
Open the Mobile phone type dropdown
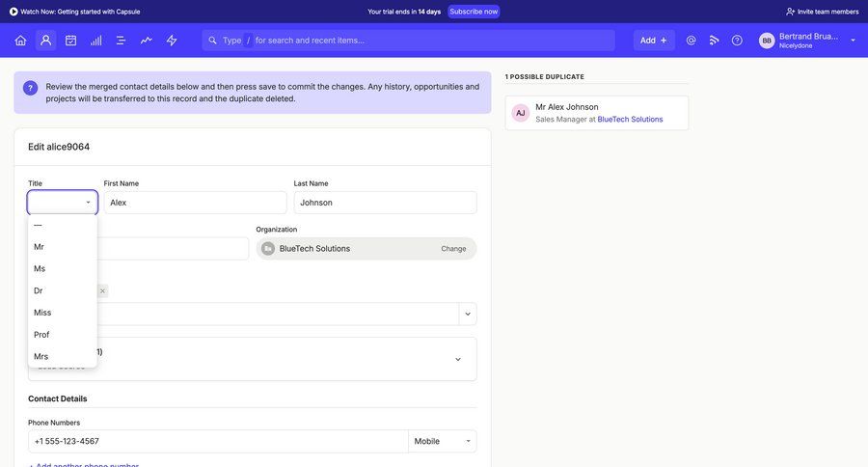(442, 441)
